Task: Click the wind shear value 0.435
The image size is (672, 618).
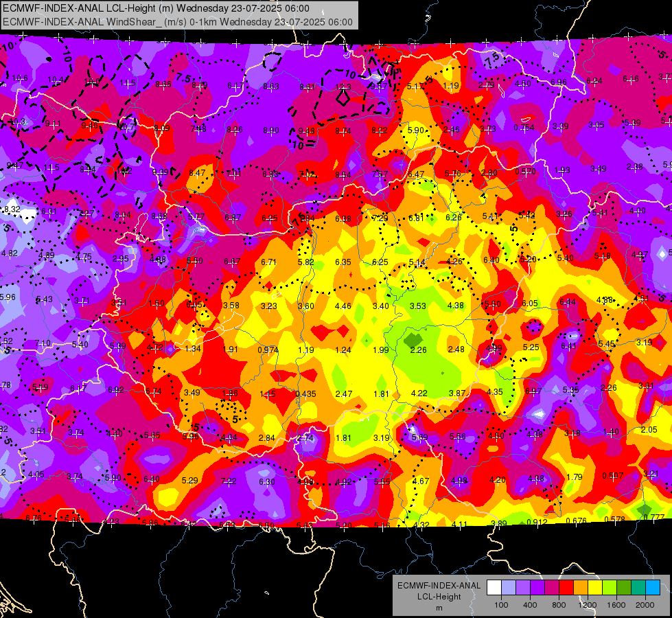Action: [306, 393]
